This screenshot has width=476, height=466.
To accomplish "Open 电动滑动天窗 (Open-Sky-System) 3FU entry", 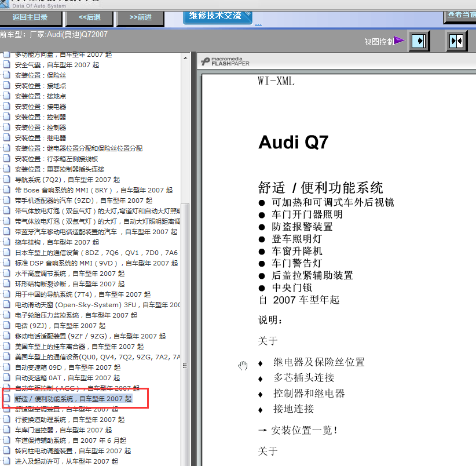I will [97, 305].
